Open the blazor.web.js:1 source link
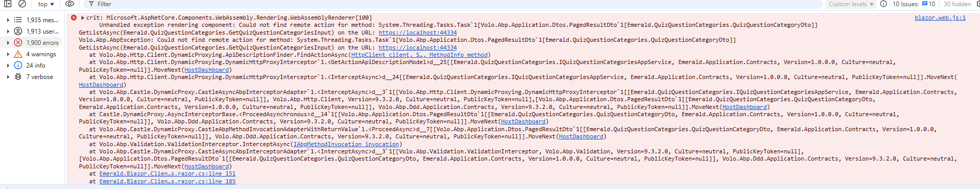980x189 pixels. click(940, 18)
